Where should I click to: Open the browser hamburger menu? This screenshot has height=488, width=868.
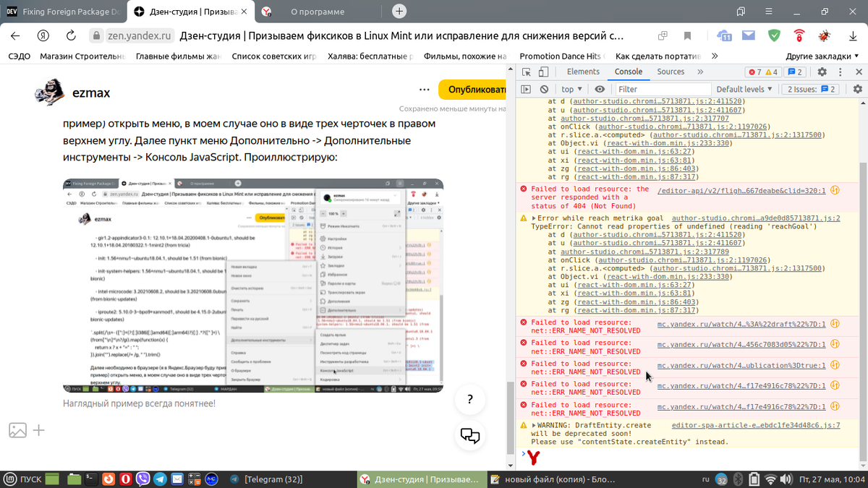(767, 12)
